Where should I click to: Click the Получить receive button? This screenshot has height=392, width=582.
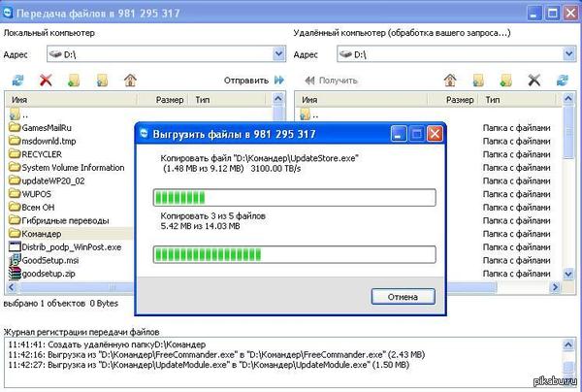click(x=331, y=81)
